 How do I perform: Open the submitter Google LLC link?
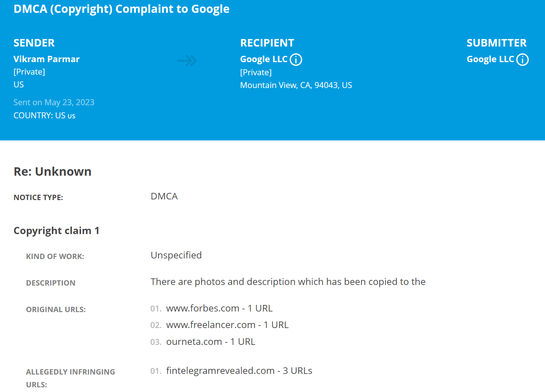[490, 59]
